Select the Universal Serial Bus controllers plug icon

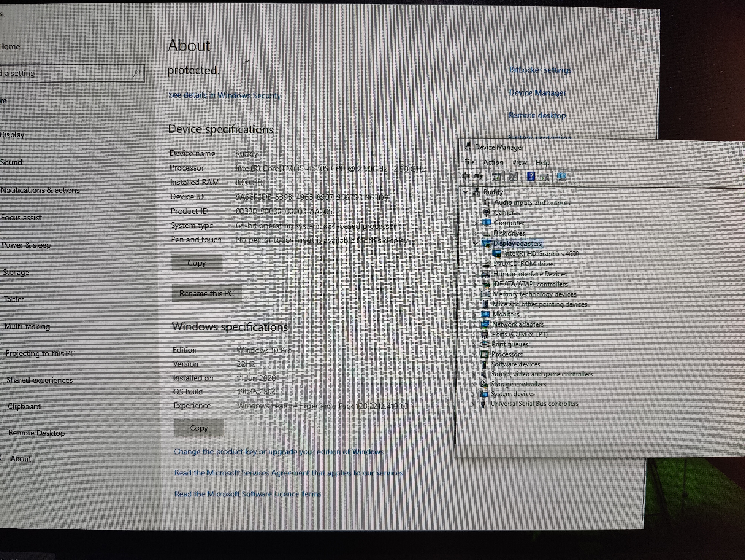(483, 404)
